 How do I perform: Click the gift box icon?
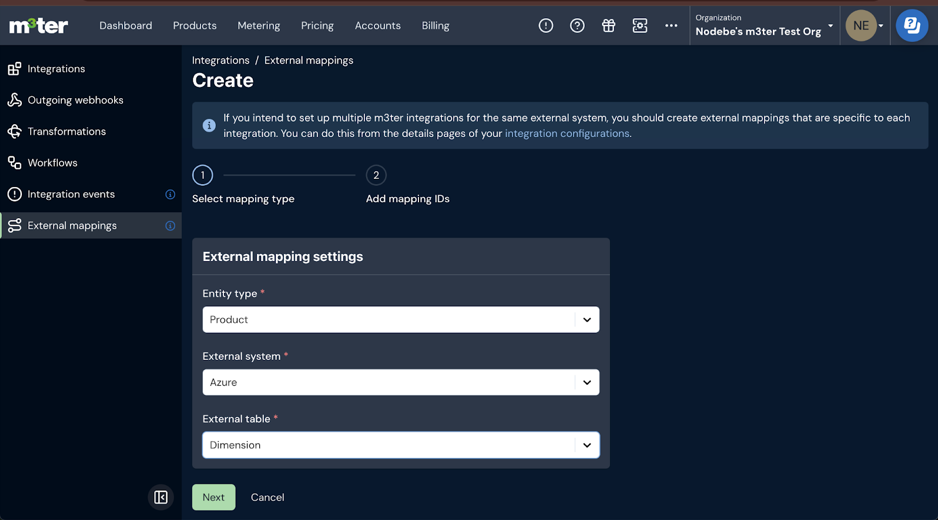point(608,26)
